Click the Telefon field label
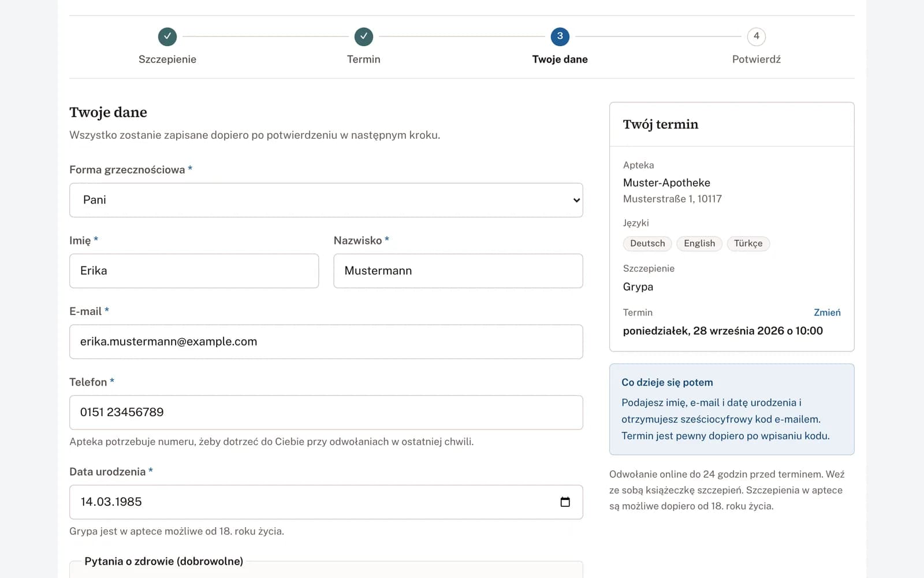 92,382
